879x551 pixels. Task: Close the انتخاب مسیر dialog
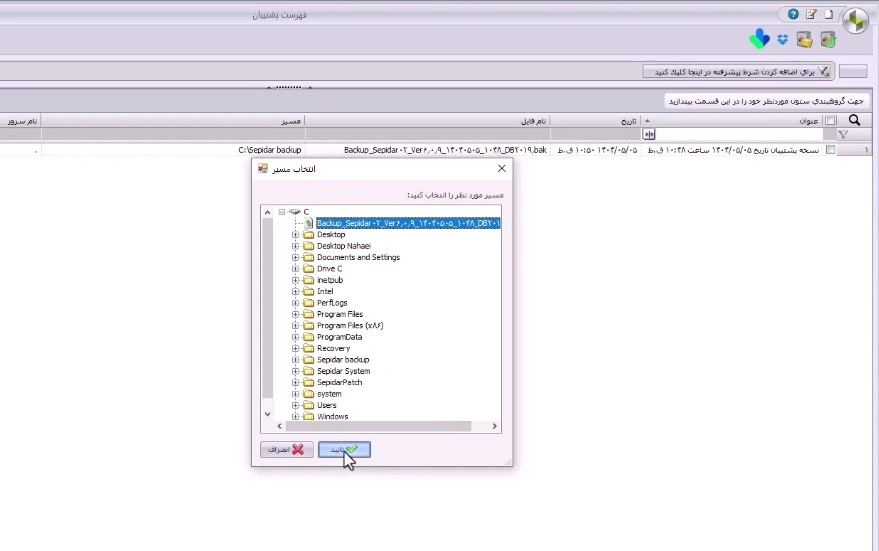pos(502,169)
